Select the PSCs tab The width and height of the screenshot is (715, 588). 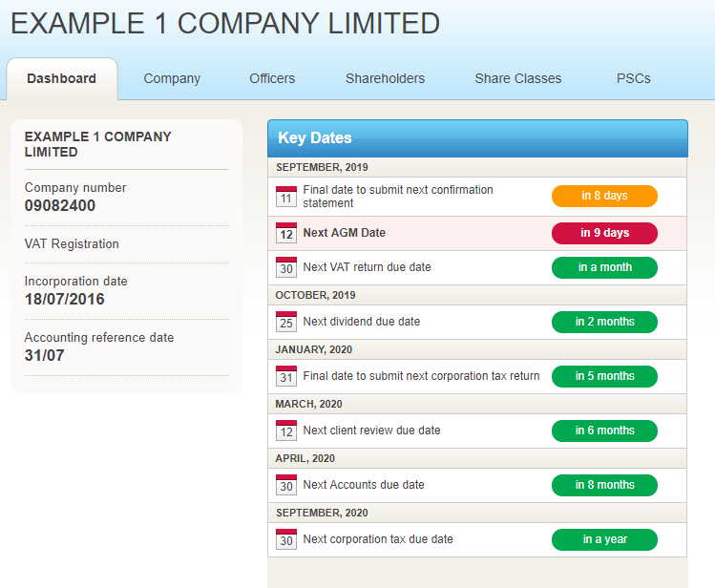(634, 78)
